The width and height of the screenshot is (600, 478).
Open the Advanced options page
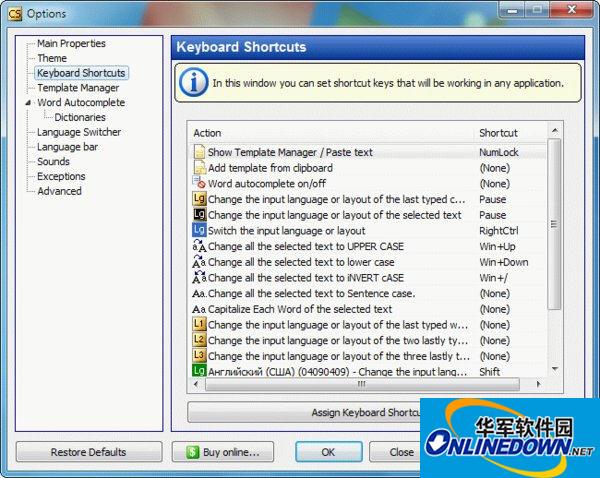pyautogui.click(x=59, y=191)
